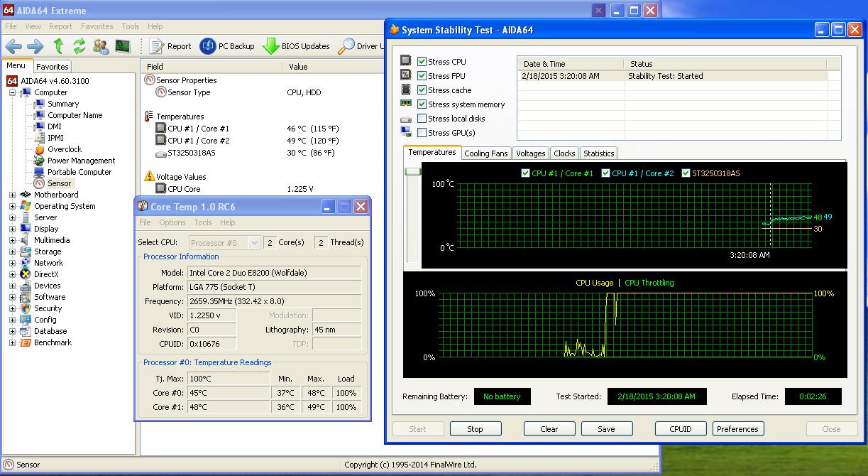
Task: Click the users icon in toolbar
Action: coord(101,46)
